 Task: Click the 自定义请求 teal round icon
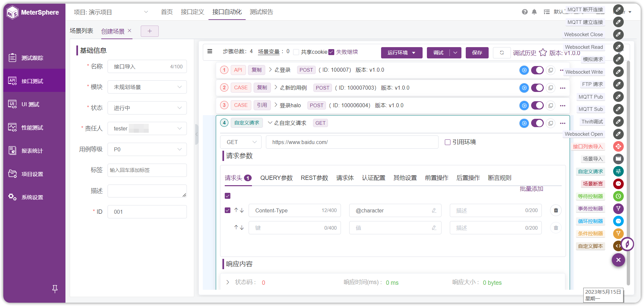tap(618, 171)
